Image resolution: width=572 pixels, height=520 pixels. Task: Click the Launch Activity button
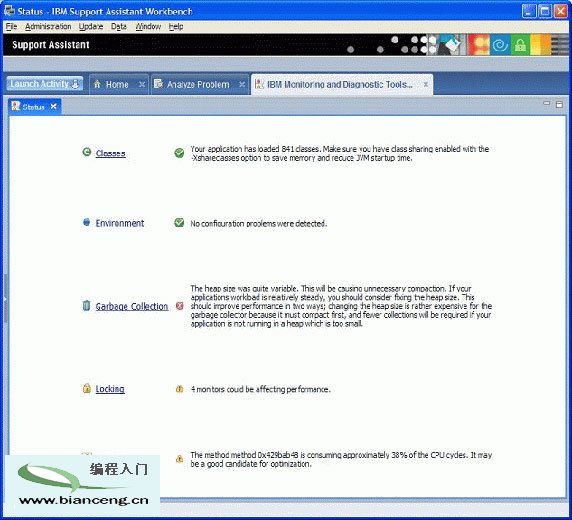pos(45,84)
